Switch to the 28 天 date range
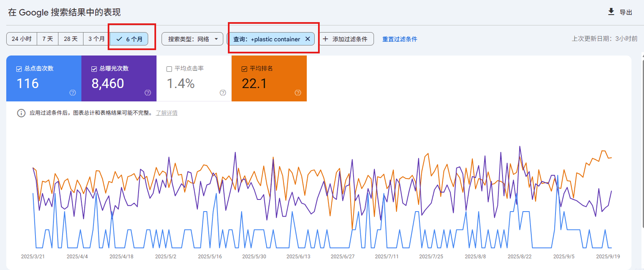 pos(71,38)
